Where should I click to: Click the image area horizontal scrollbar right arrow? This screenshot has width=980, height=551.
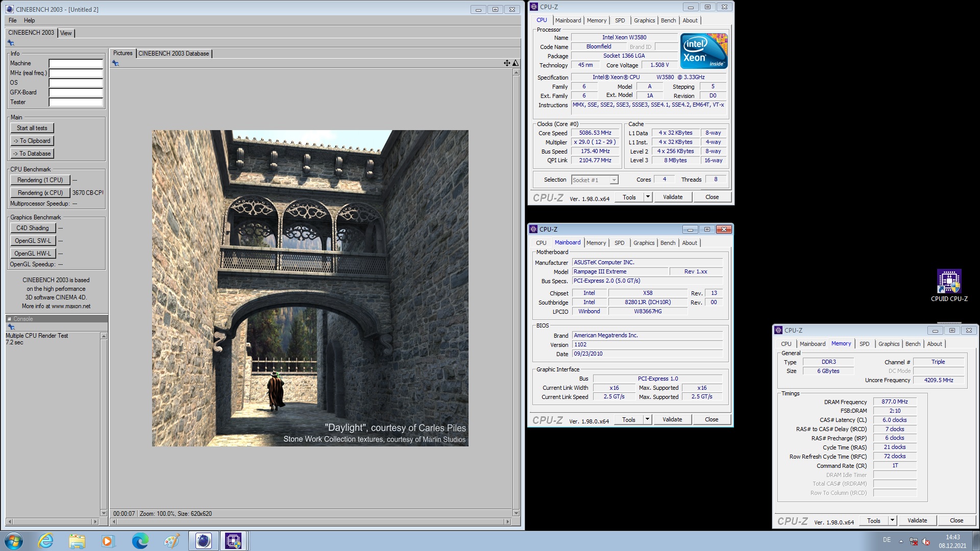(x=507, y=521)
